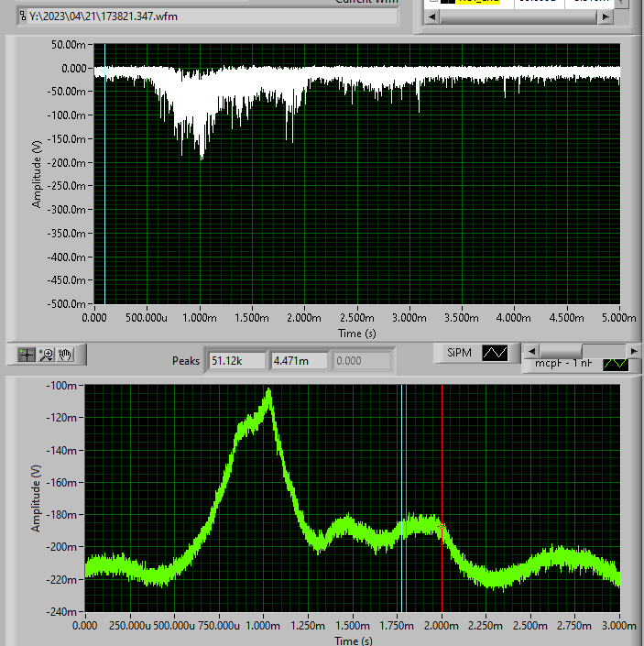Select the graph zoom magnifier tool

pos(46,355)
